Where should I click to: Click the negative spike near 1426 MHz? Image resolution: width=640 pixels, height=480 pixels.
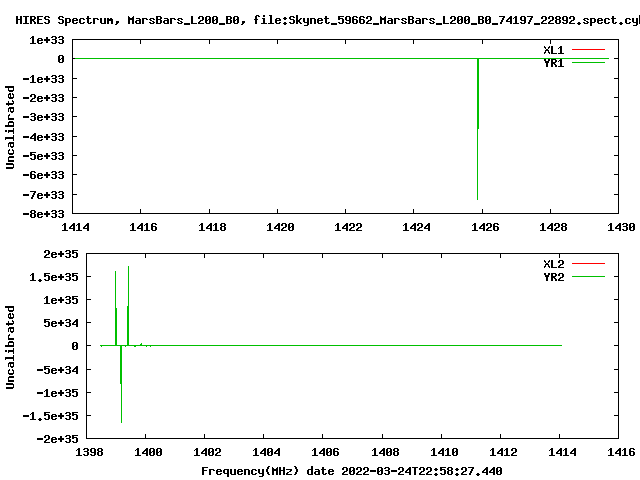point(478,129)
